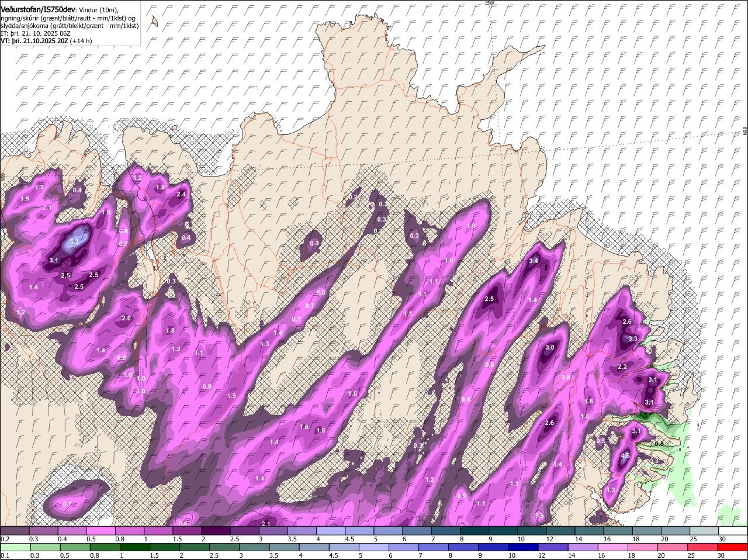Select the white swatch ending the top legend row

coord(733,531)
